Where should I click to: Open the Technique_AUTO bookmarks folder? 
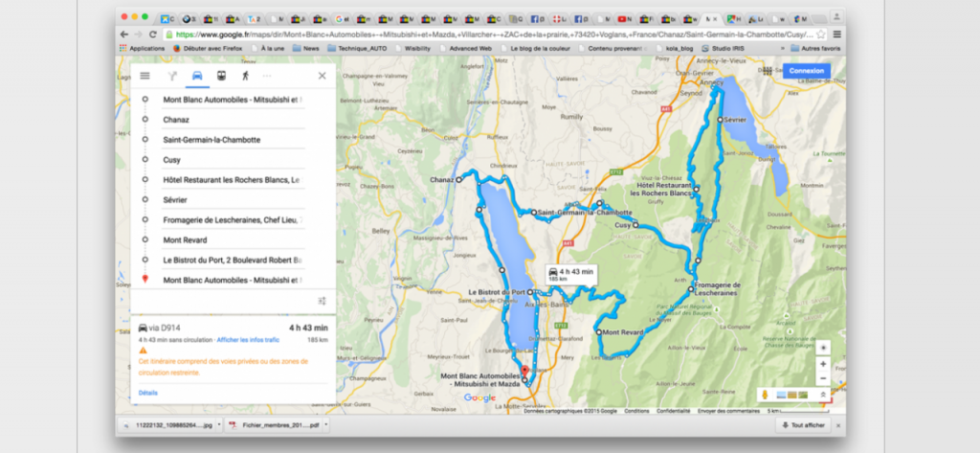(x=358, y=48)
